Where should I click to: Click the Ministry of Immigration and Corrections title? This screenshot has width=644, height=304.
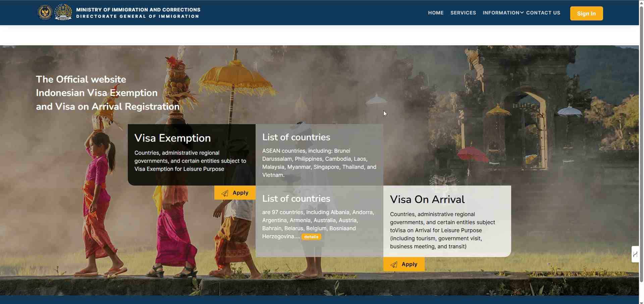pos(138,10)
